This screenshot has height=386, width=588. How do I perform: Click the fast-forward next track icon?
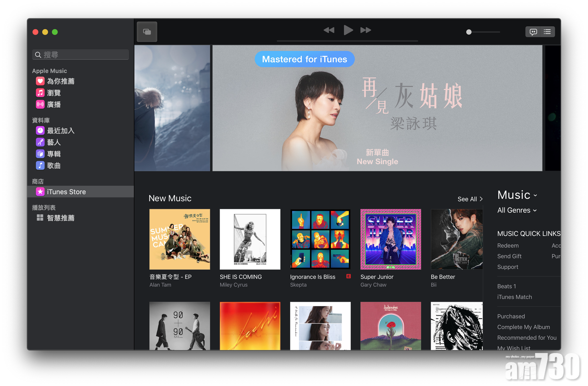click(365, 30)
